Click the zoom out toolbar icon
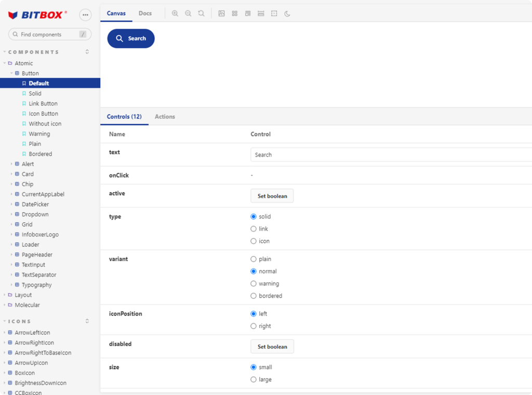 point(188,13)
